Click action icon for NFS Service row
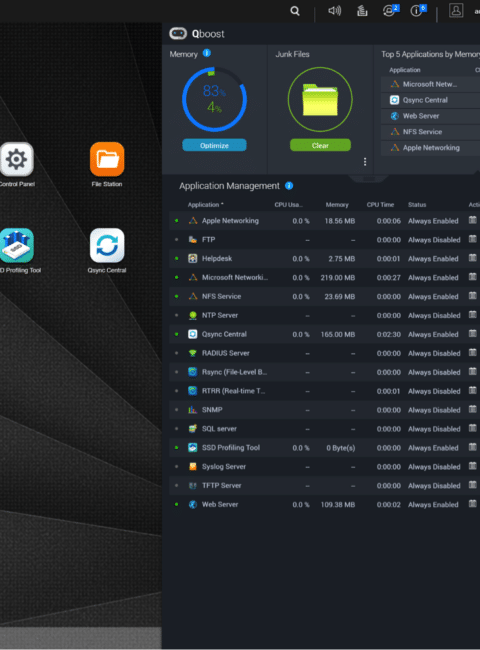This screenshot has height=650, width=480. pyautogui.click(x=473, y=296)
